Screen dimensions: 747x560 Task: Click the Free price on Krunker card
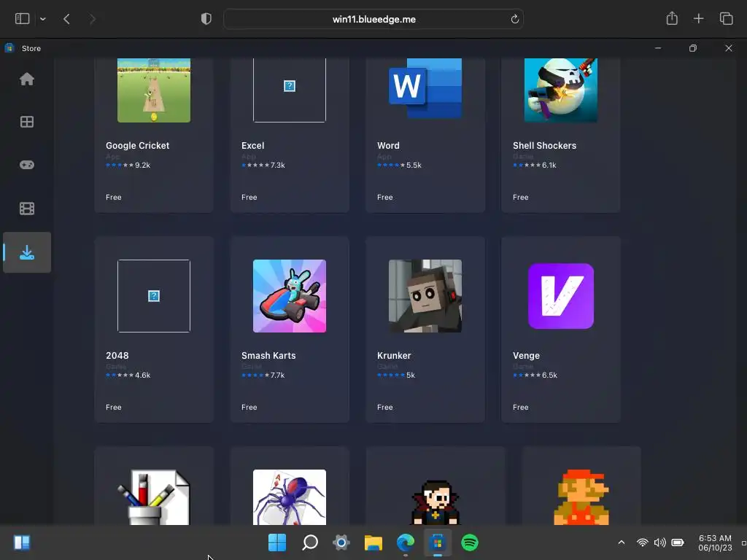click(x=385, y=407)
